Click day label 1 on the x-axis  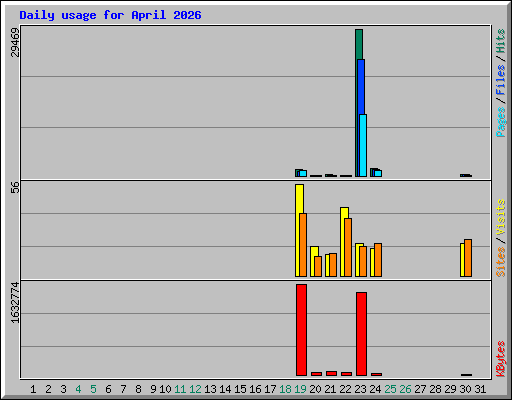pos(33,389)
